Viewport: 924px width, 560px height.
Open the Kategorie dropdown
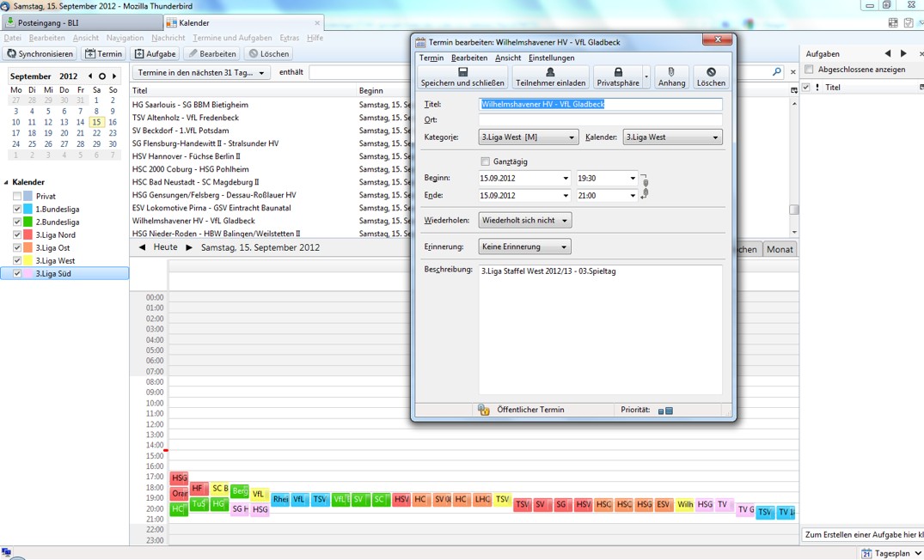tap(528, 137)
